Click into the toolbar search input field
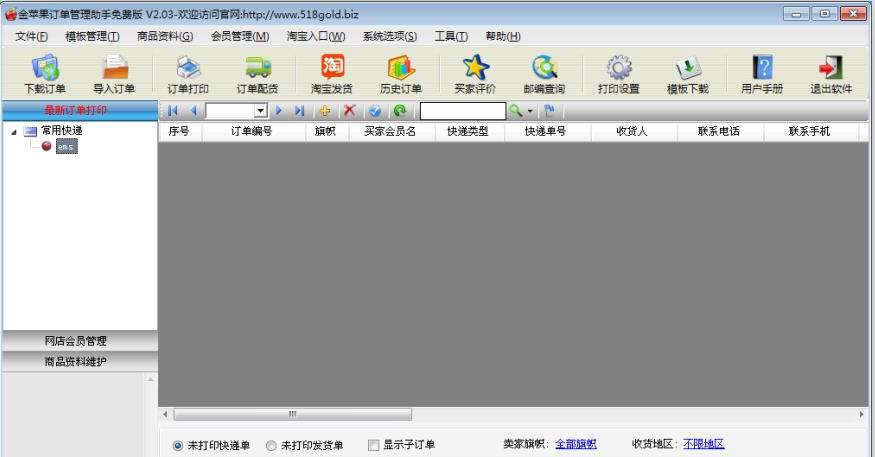This screenshot has height=457, width=875. point(463,110)
